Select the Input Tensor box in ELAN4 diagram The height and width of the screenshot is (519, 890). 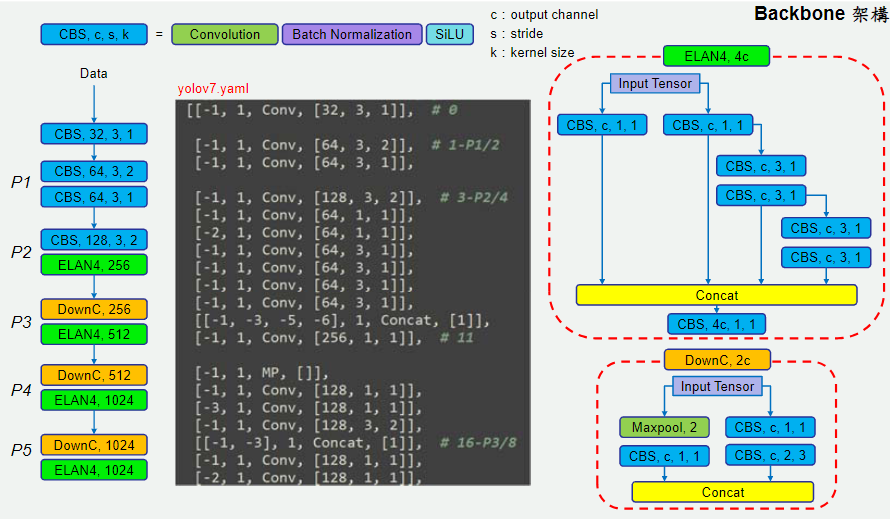tap(655, 83)
